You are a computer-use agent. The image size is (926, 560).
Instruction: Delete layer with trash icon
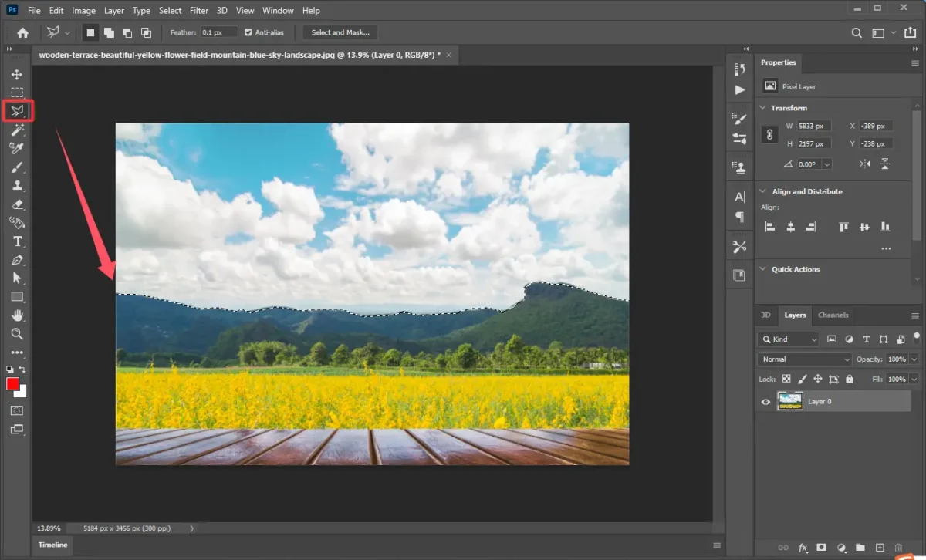[x=898, y=548]
